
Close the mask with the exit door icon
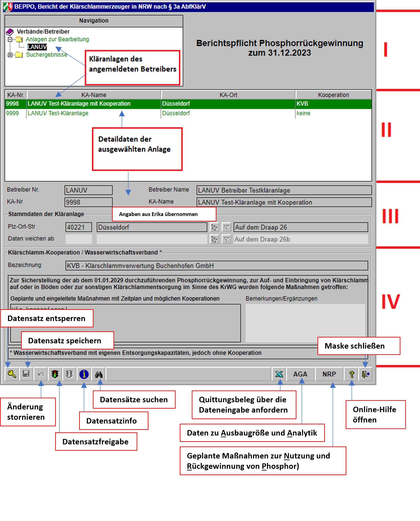click(365, 374)
